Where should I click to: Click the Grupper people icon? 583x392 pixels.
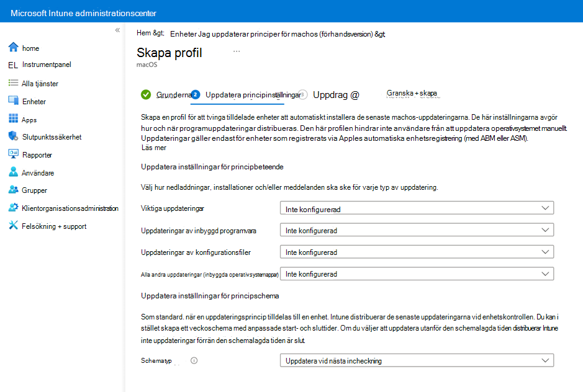coord(14,190)
